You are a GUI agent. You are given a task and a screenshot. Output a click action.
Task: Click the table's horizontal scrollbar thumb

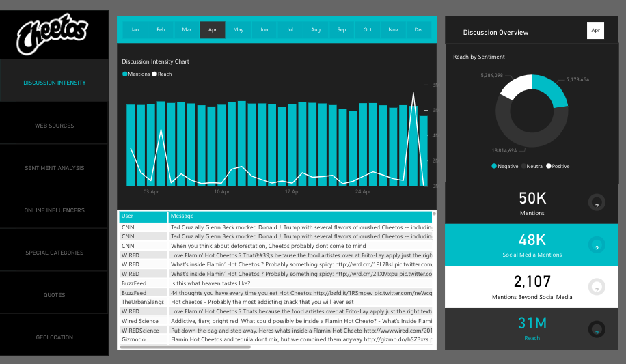coord(185,347)
